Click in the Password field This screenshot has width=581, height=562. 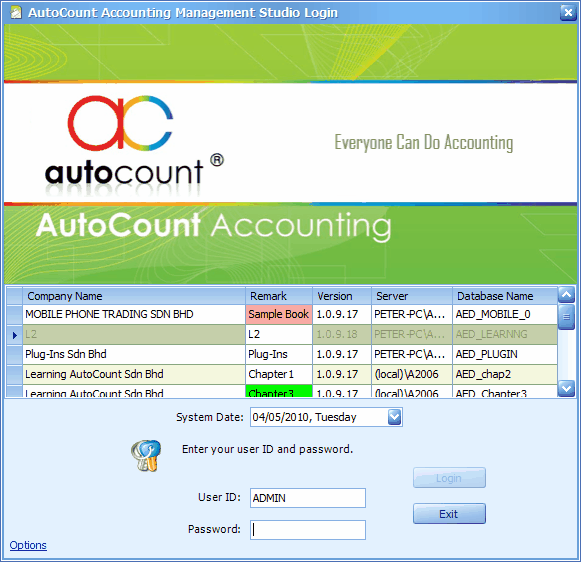tap(308, 530)
